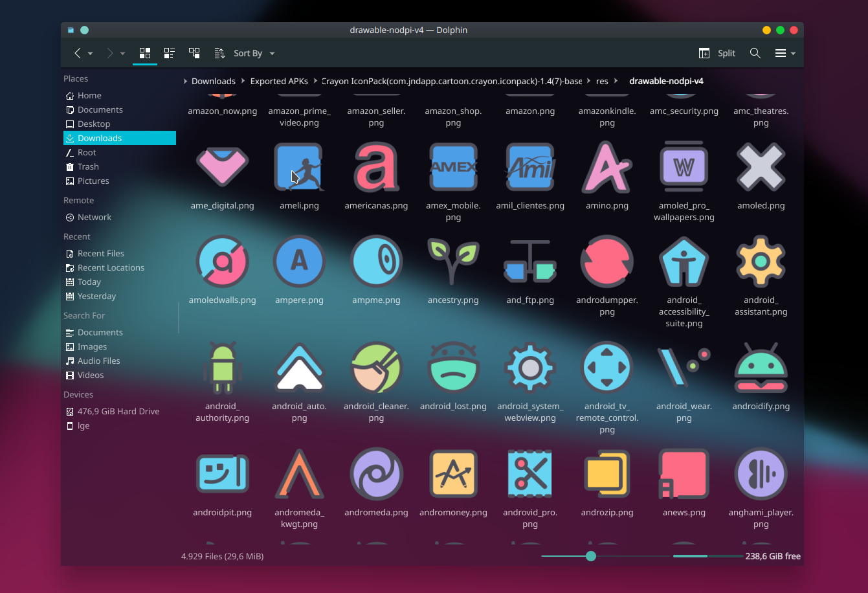This screenshot has height=593, width=868.
Task: Select the ame_digital.png icon
Action: tap(222, 167)
